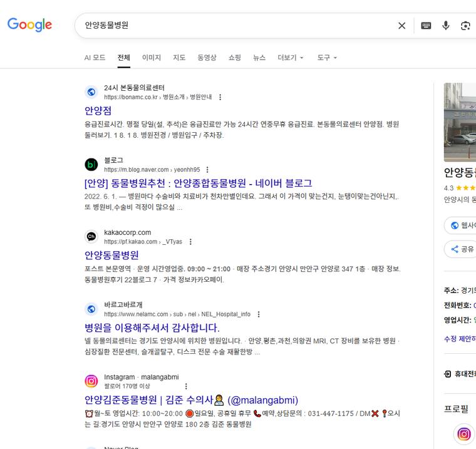Start voice search with microphone icon
This screenshot has width=476, height=449.
point(446,26)
